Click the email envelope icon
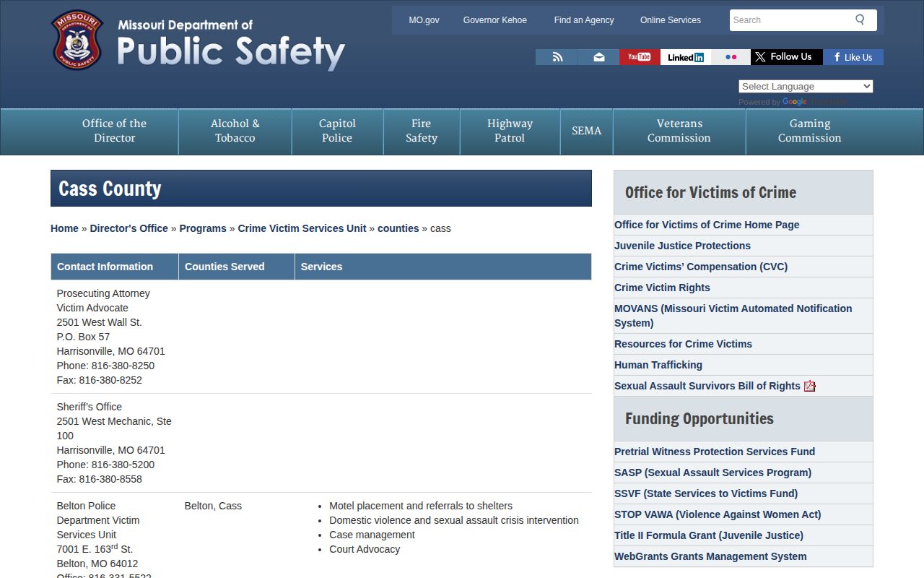Image resolution: width=924 pixels, height=578 pixels. (x=598, y=57)
